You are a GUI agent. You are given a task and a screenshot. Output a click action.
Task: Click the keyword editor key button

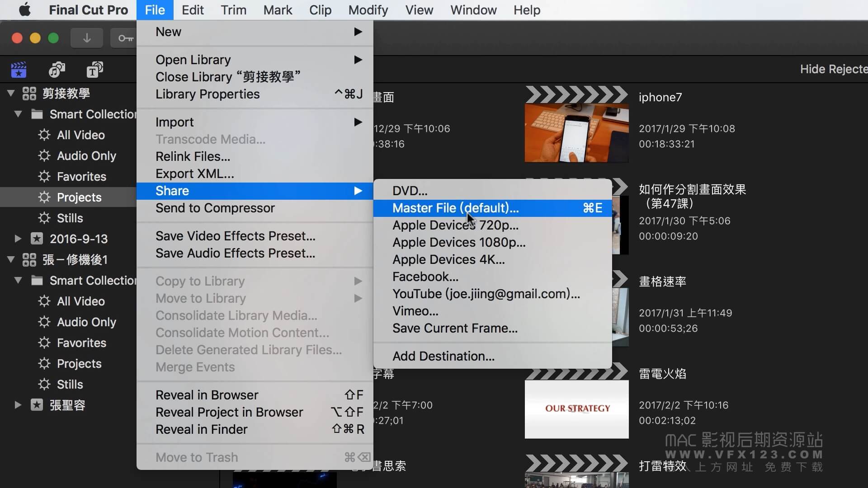[123, 38]
